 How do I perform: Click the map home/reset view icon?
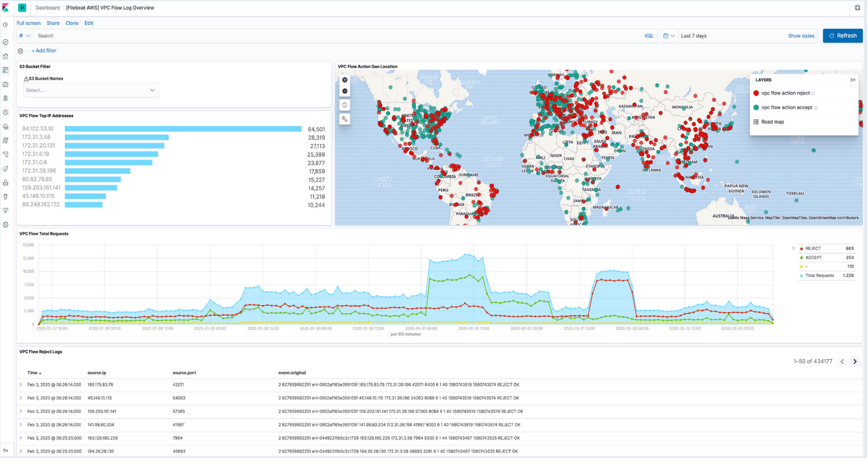click(344, 106)
